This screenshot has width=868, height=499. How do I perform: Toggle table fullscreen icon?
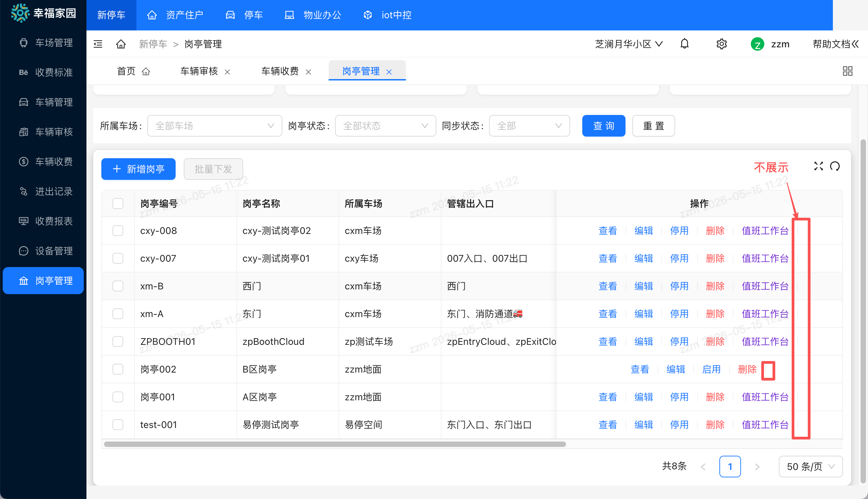[x=818, y=166]
